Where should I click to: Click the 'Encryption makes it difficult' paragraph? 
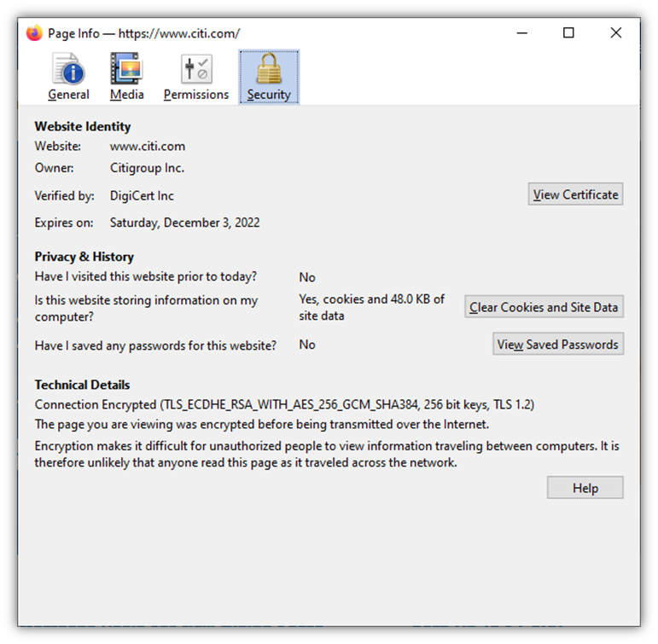click(x=327, y=454)
